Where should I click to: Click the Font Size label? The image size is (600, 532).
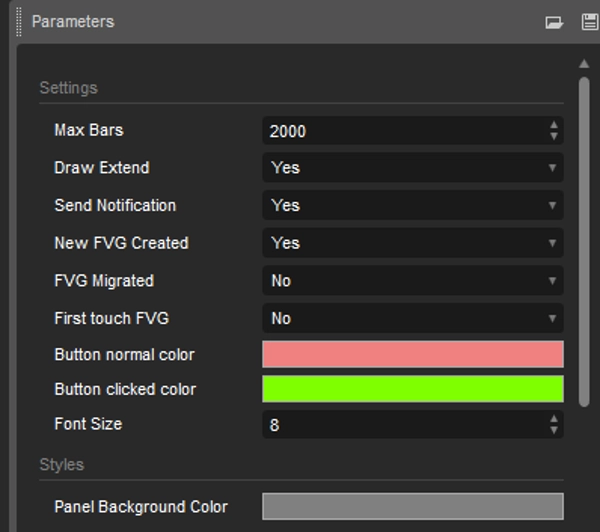tap(88, 424)
